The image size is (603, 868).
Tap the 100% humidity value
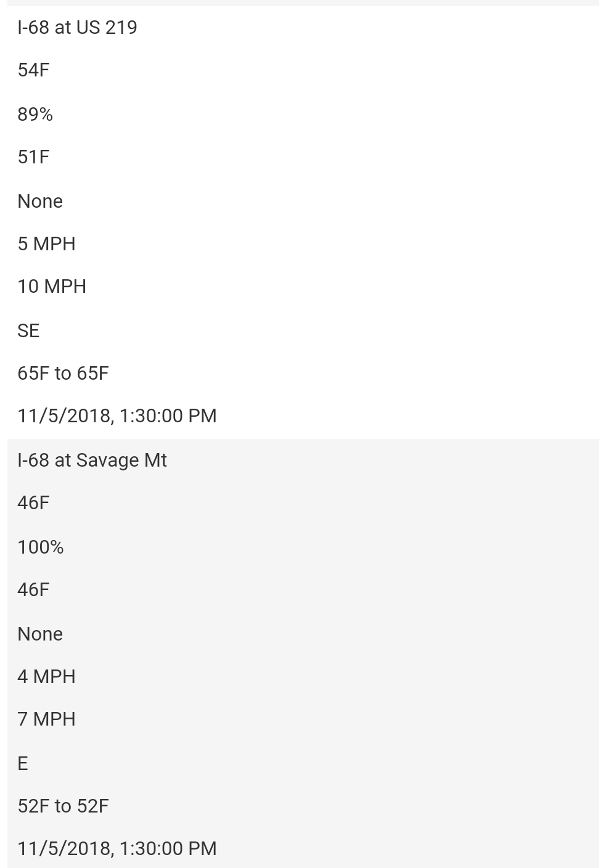pos(41,547)
